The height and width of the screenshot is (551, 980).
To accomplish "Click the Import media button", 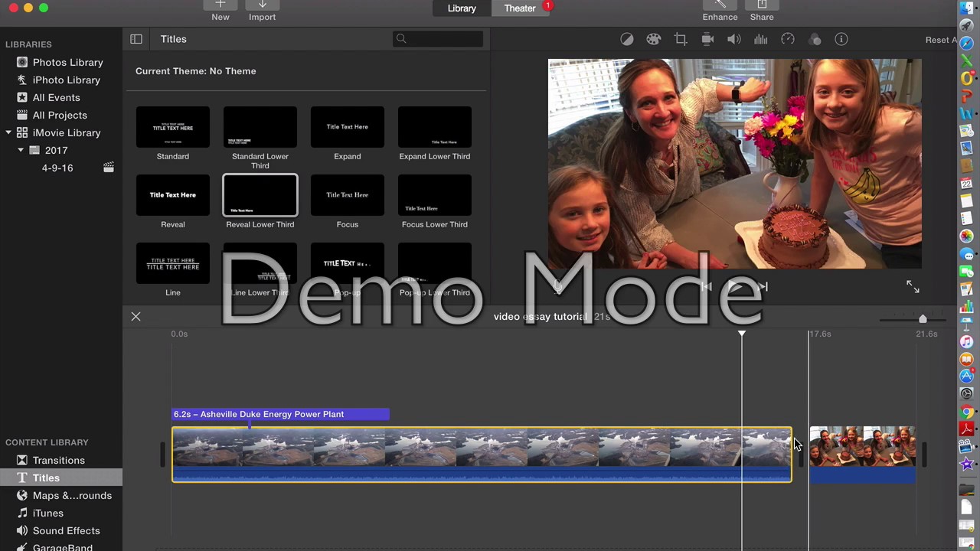I will 262,11.
